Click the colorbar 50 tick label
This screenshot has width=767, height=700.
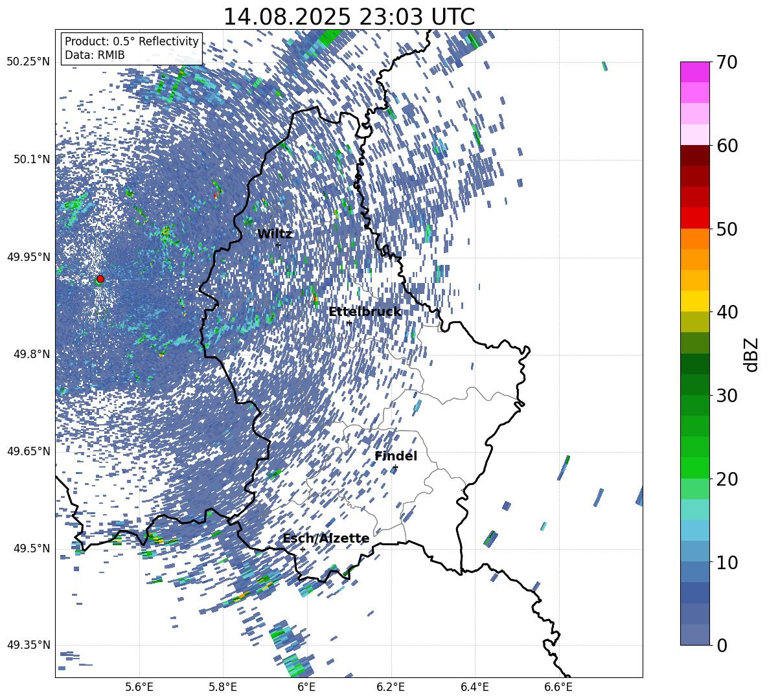coord(727,229)
